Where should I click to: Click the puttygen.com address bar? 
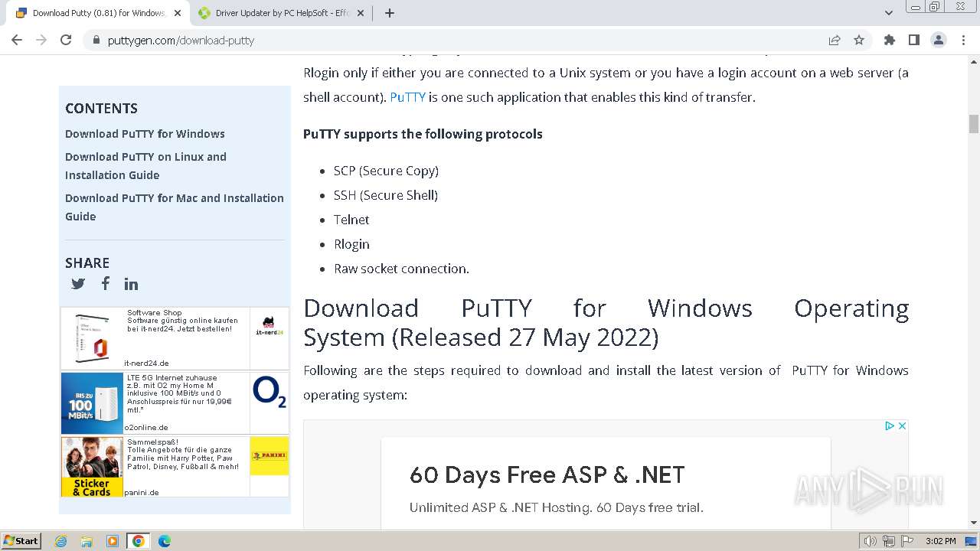click(459, 40)
